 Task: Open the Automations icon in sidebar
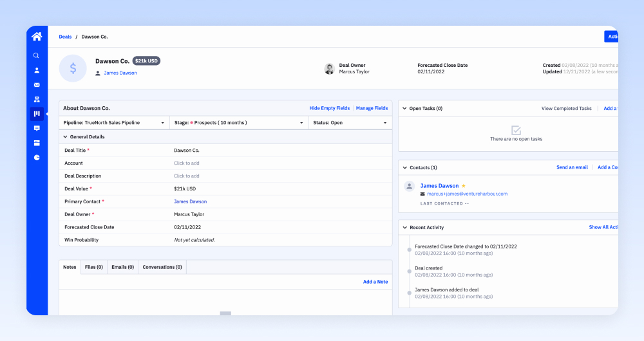37,99
